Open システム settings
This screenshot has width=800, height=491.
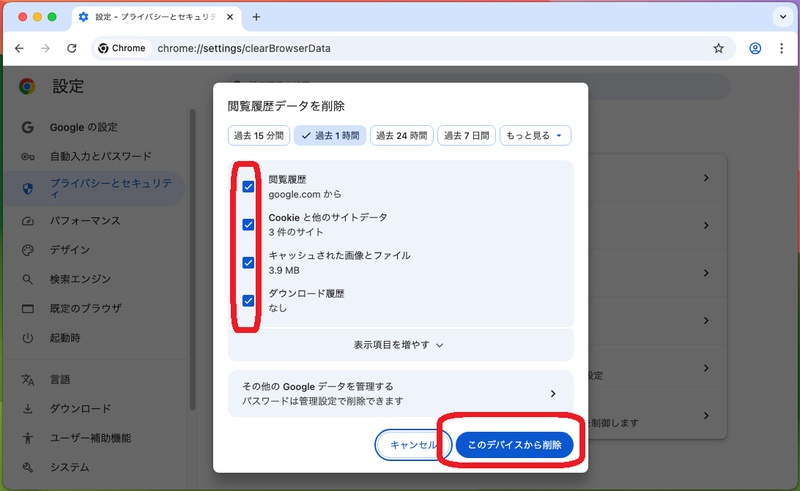point(69,467)
